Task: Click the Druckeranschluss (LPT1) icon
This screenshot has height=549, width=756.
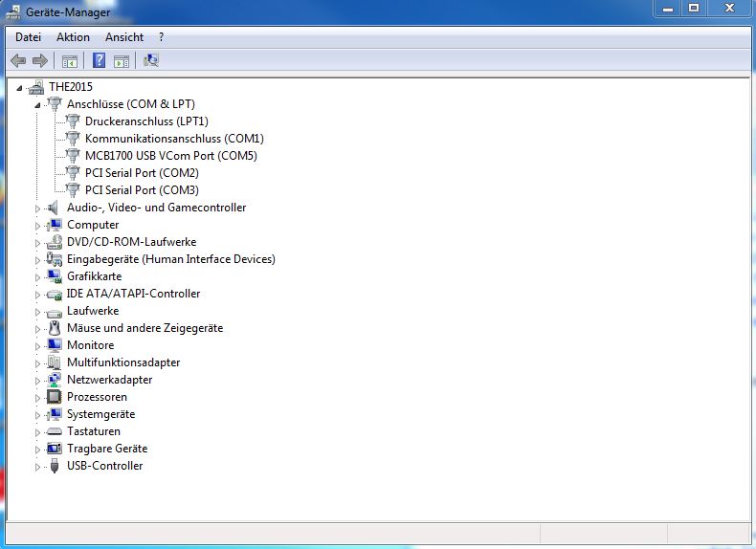Action: click(x=73, y=121)
